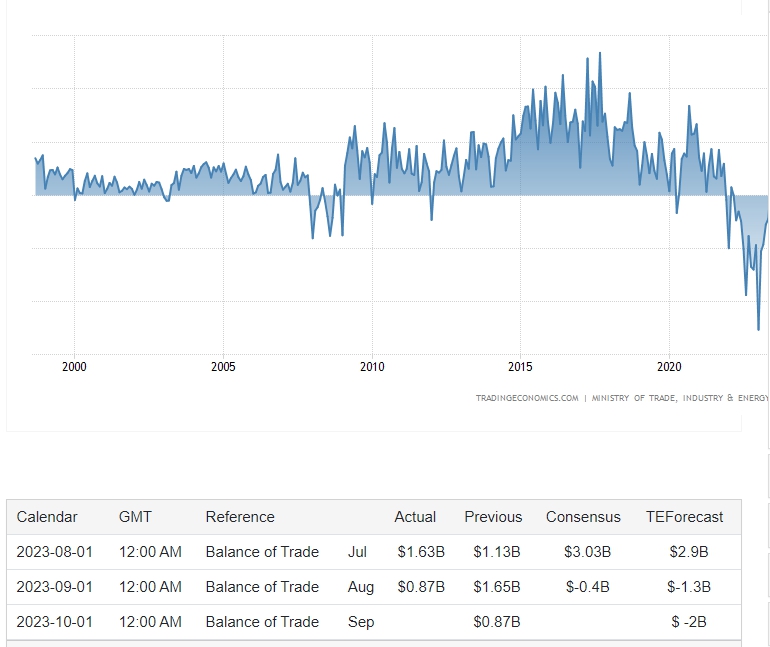Click the highest peak of the chart line
This screenshot has height=647, width=770.
pos(600,53)
